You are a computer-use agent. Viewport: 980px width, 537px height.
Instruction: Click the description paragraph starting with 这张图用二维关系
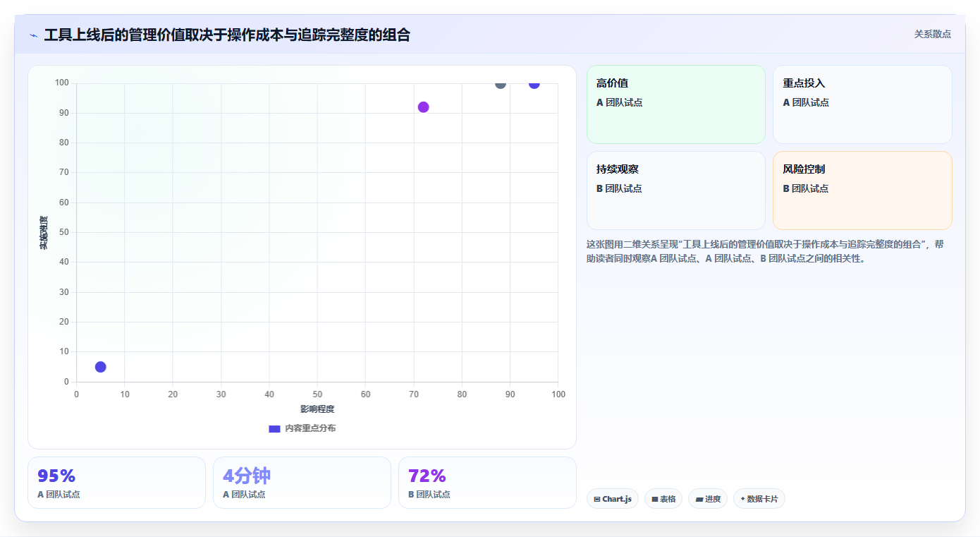pyautogui.click(x=766, y=251)
